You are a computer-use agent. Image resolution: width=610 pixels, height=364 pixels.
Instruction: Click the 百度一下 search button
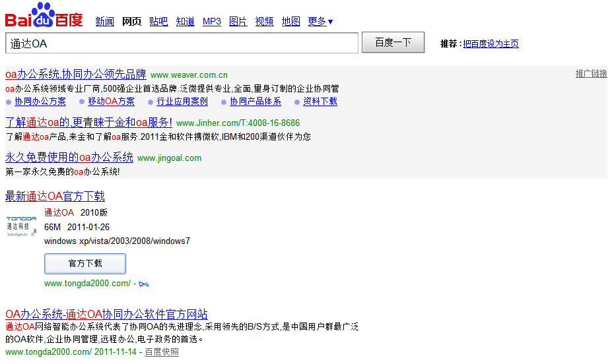[x=393, y=42]
